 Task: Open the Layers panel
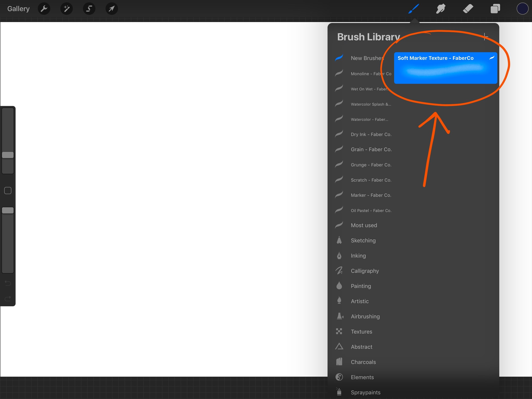click(x=495, y=9)
